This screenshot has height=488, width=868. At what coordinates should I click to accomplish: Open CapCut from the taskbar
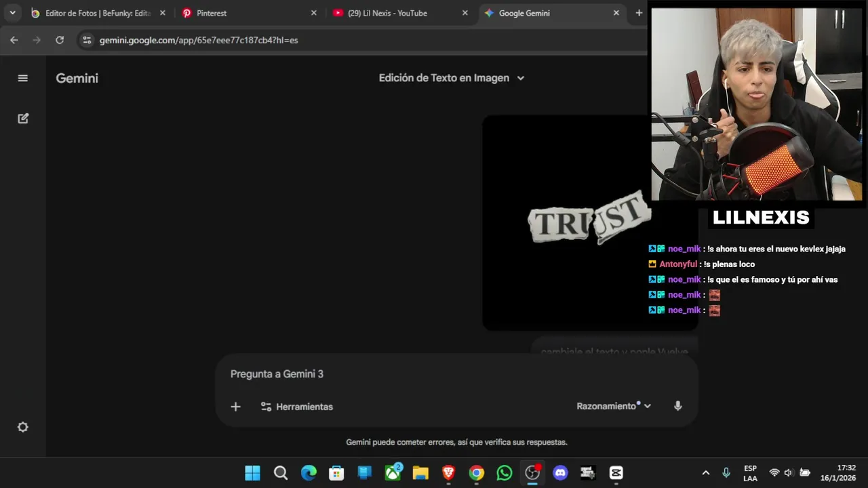(x=616, y=473)
